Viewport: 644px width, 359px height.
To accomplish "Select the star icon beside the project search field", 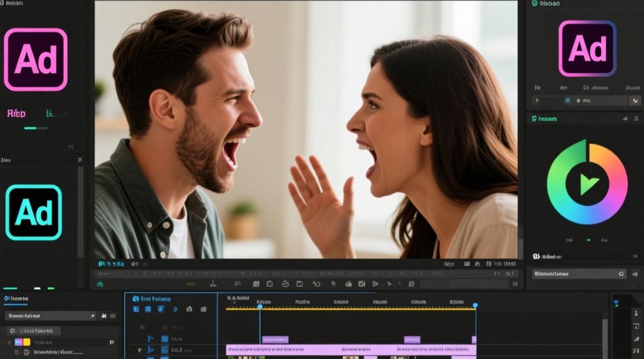I will coord(103,316).
